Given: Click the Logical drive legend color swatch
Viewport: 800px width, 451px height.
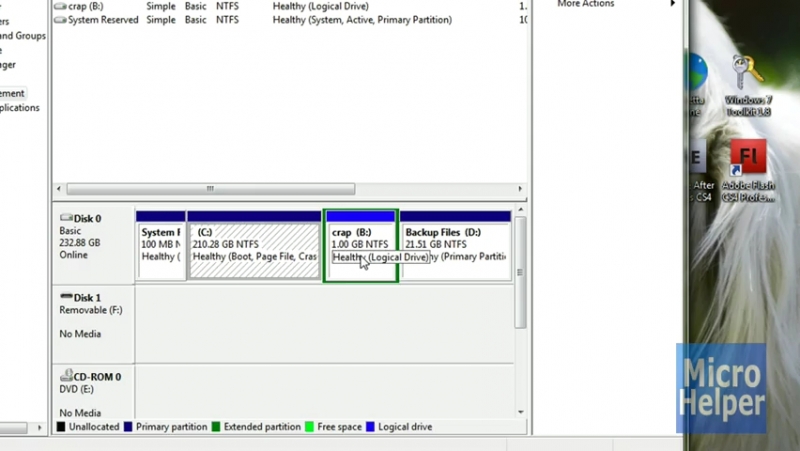Looking at the screenshot, I should [x=369, y=427].
